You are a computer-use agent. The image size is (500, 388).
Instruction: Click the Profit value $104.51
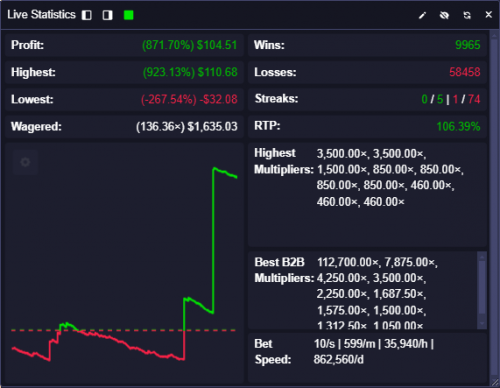click(x=217, y=45)
